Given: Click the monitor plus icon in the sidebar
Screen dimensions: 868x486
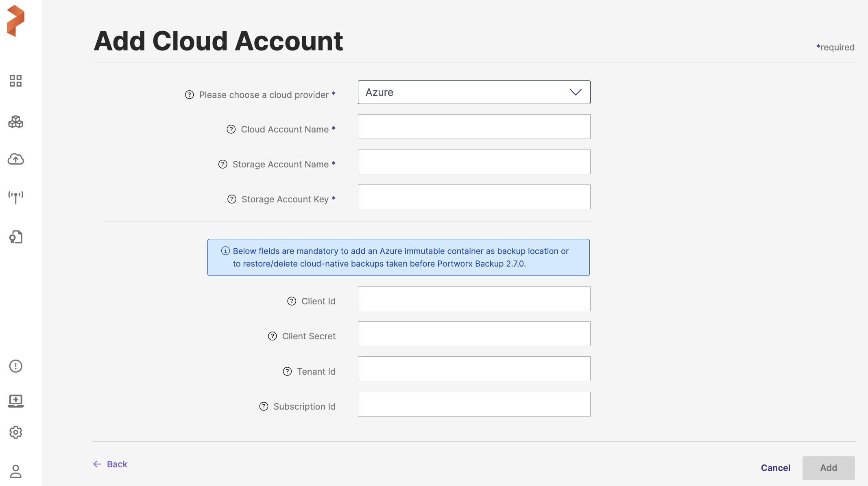Looking at the screenshot, I should click(x=16, y=401).
